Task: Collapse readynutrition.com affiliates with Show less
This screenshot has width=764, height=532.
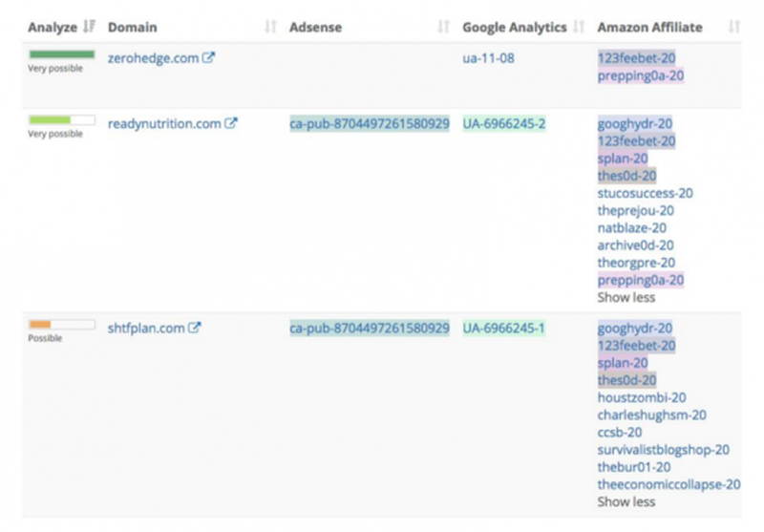Action: pyautogui.click(x=626, y=297)
